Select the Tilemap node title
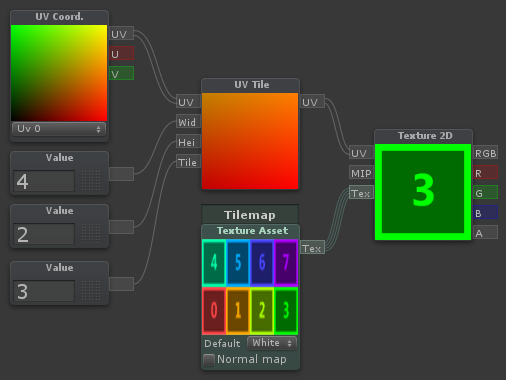This screenshot has height=380, width=506. pyautogui.click(x=250, y=215)
